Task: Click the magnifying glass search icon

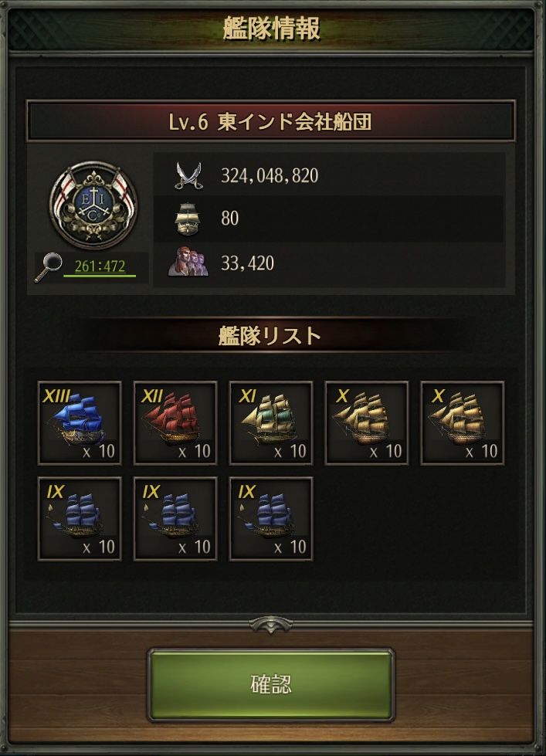Action: [48, 268]
